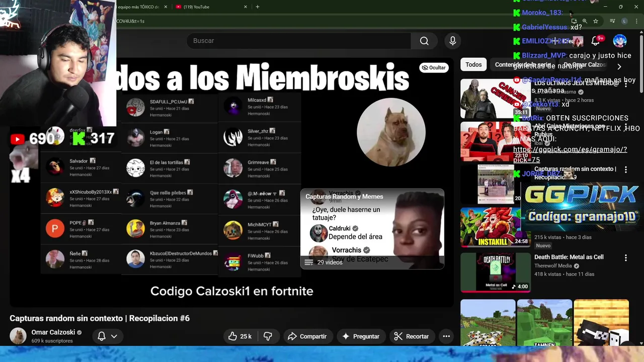The width and height of the screenshot is (644, 362).
Task: Select the Todos filter chip
Action: pyautogui.click(x=473, y=64)
